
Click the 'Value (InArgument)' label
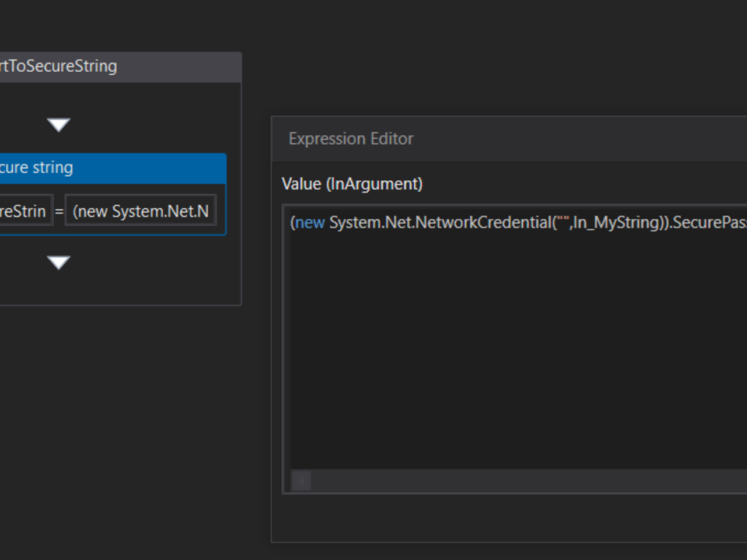352,184
